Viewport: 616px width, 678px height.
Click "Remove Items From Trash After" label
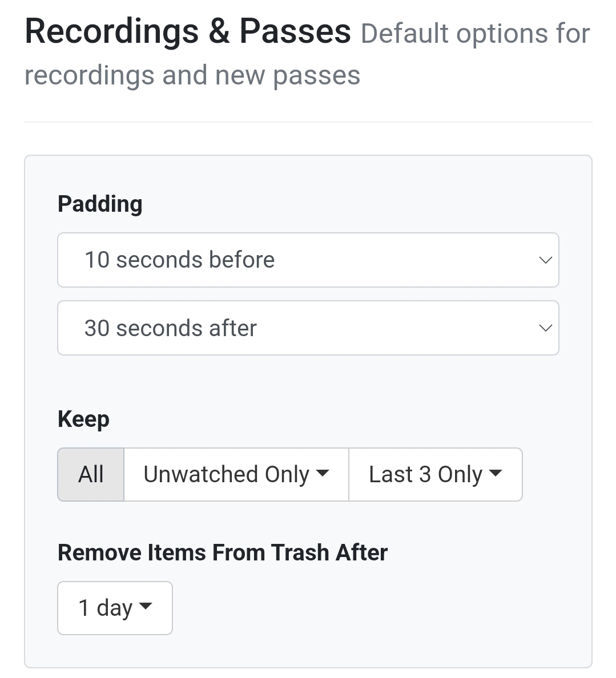(x=223, y=552)
